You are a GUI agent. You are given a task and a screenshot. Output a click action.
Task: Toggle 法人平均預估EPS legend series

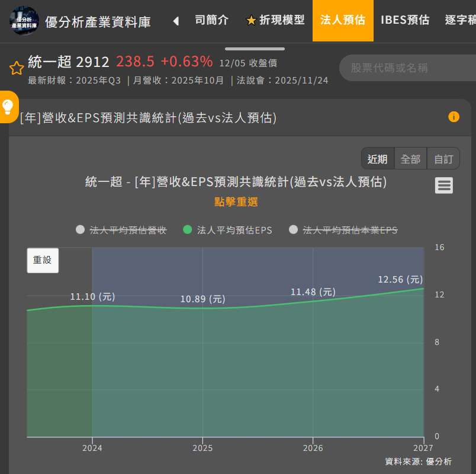click(228, 230)
